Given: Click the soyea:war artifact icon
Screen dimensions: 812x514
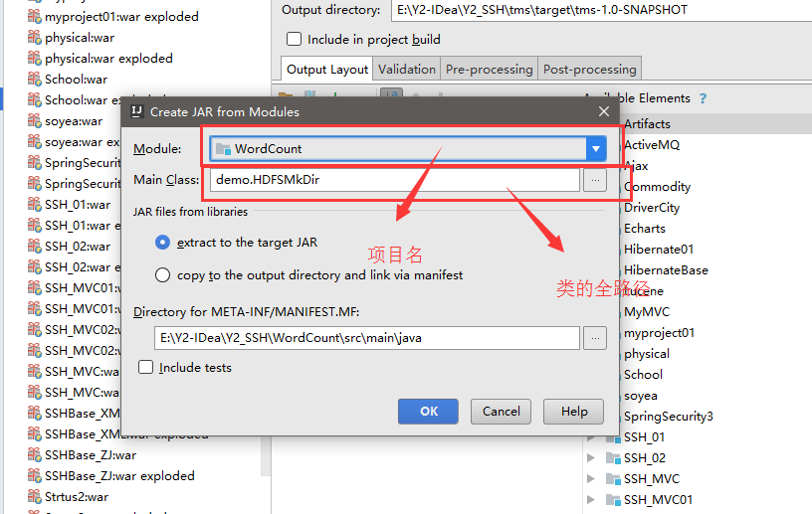Looking at the screenshot, I should click(x=34, y=121).
